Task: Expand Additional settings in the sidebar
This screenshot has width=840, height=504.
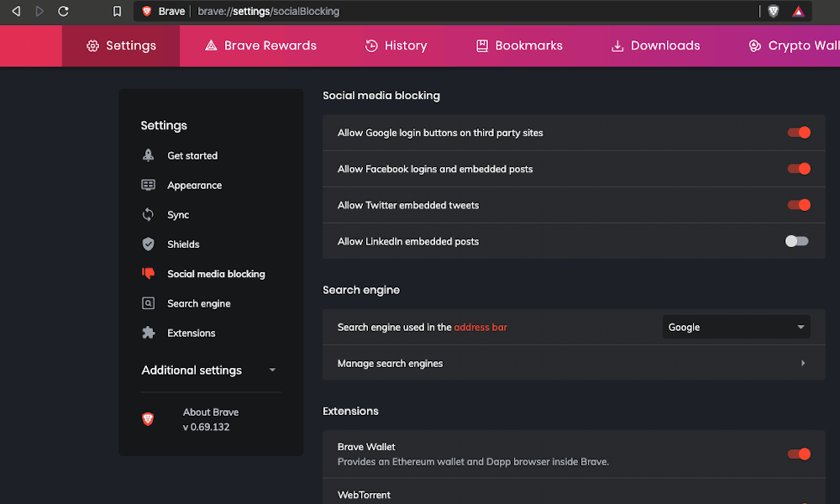Action: coord(208,370)
